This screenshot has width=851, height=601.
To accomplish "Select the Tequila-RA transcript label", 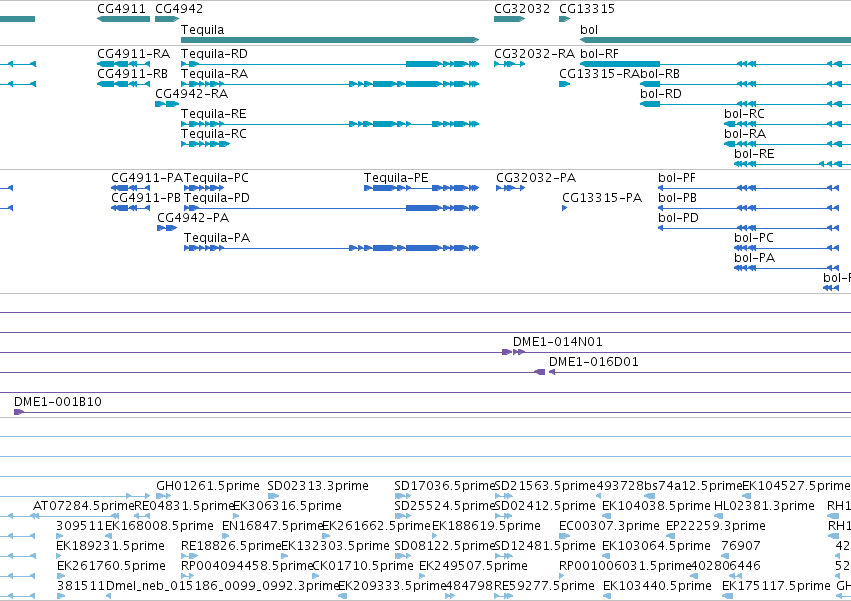I will coord(214,74).
